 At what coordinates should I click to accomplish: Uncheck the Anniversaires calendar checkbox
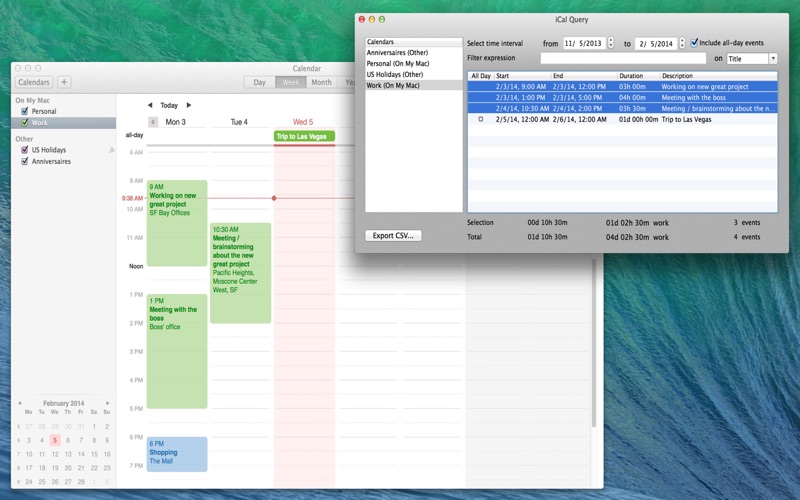[x=24, y=161]
